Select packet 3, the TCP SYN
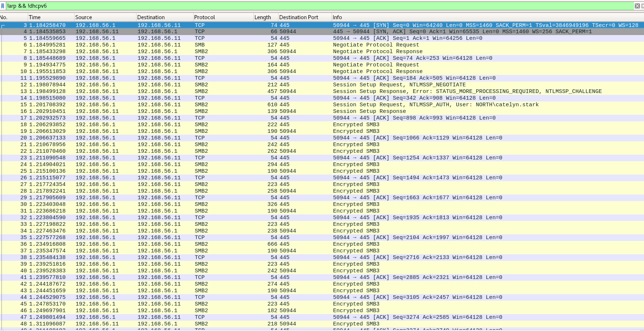644x331 pixels. click(x=322, y=25)
